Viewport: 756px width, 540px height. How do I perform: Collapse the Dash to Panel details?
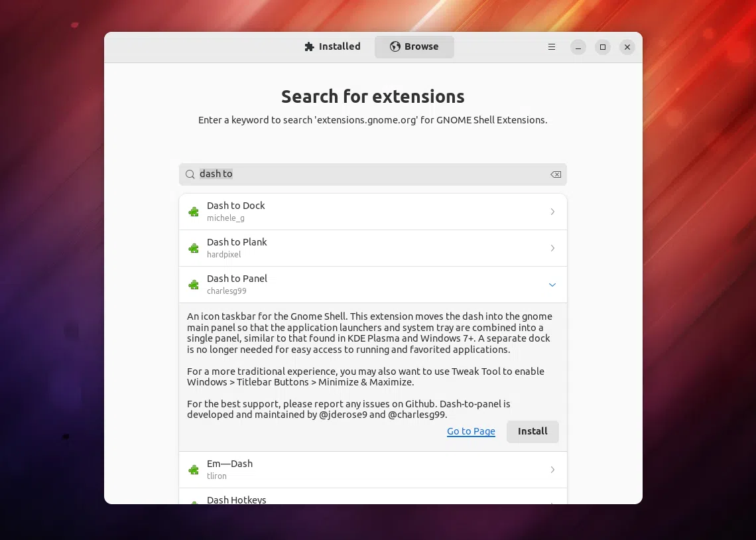[x=552, y=285]
